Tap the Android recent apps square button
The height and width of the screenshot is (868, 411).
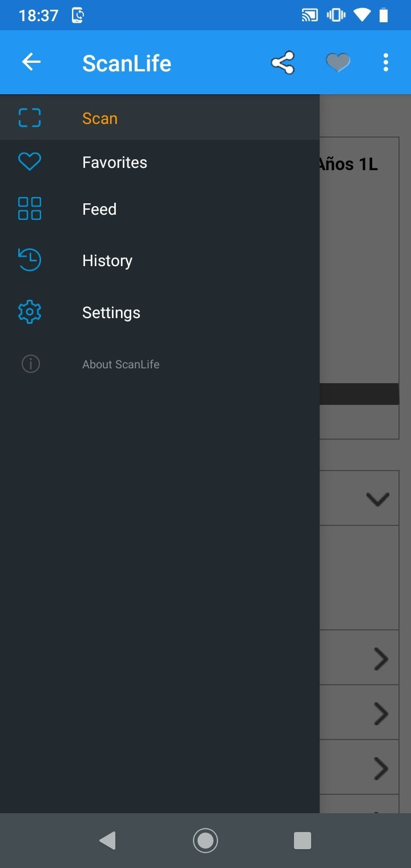[x=303, y=841]
